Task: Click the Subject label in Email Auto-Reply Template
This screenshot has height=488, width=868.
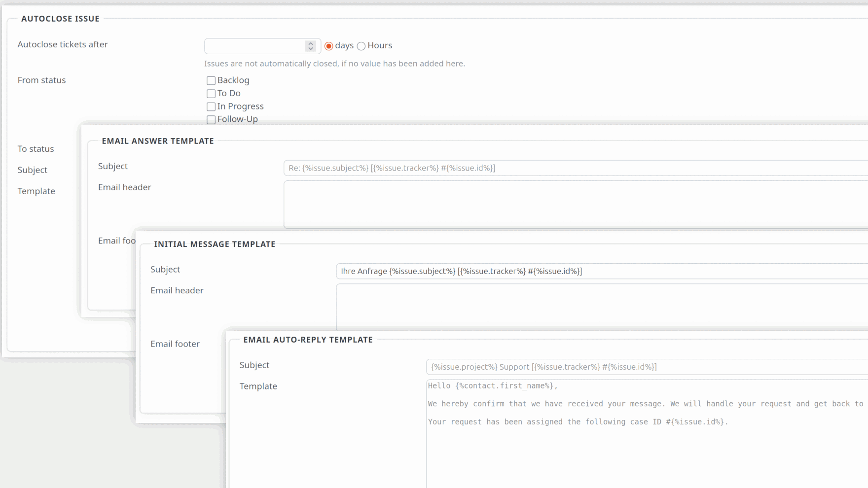Action: click(x=254, y=365)
